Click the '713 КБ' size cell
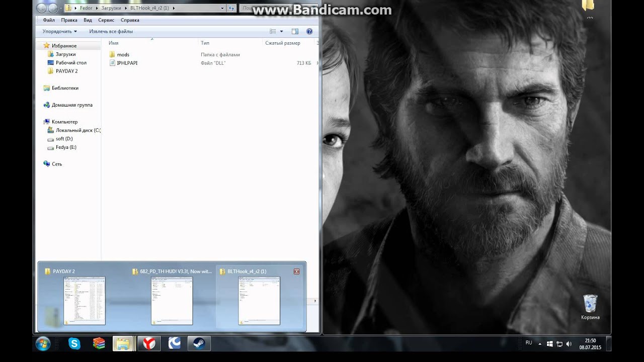Screen dimensions: 644x362 (x=304, y=63)
